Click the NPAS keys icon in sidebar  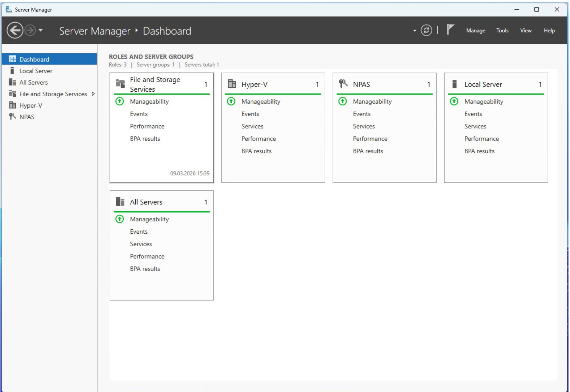(12, 117)
